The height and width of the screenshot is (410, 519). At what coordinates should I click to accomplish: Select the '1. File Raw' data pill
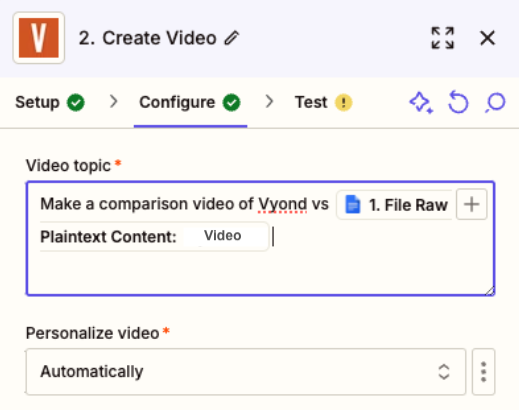[395, 205]
